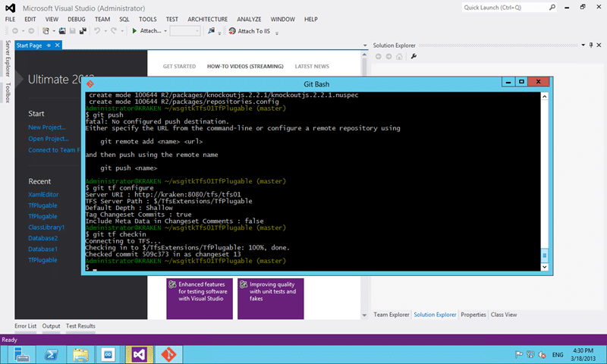Open the Redo history dropdown arrow

click(122, 31)
